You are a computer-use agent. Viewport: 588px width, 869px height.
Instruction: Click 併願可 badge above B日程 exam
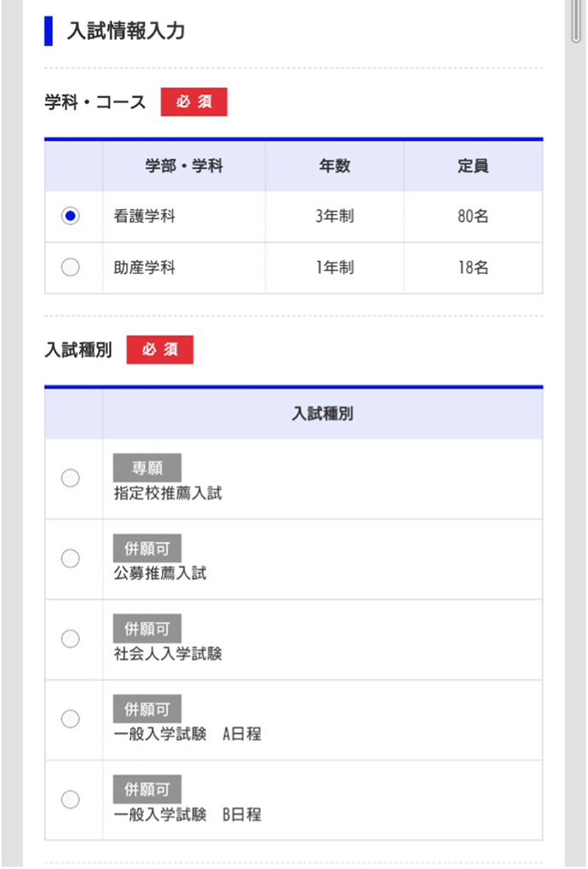point(147,789)
